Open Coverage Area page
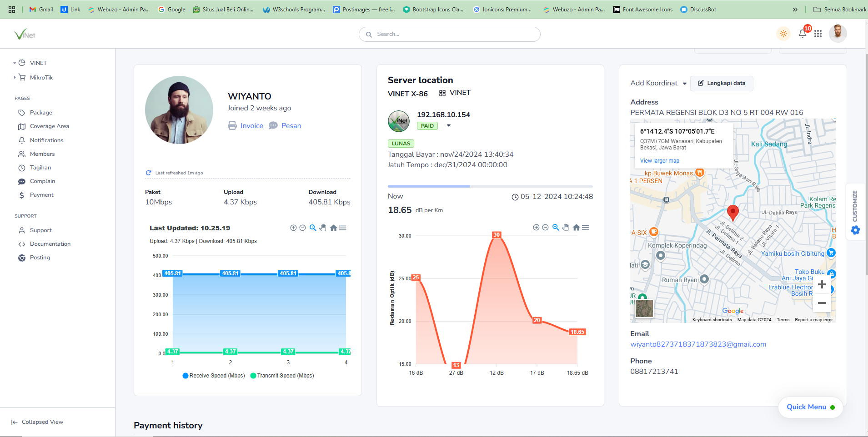This screenshot has width=868, height=437. [x=49, y=126]
